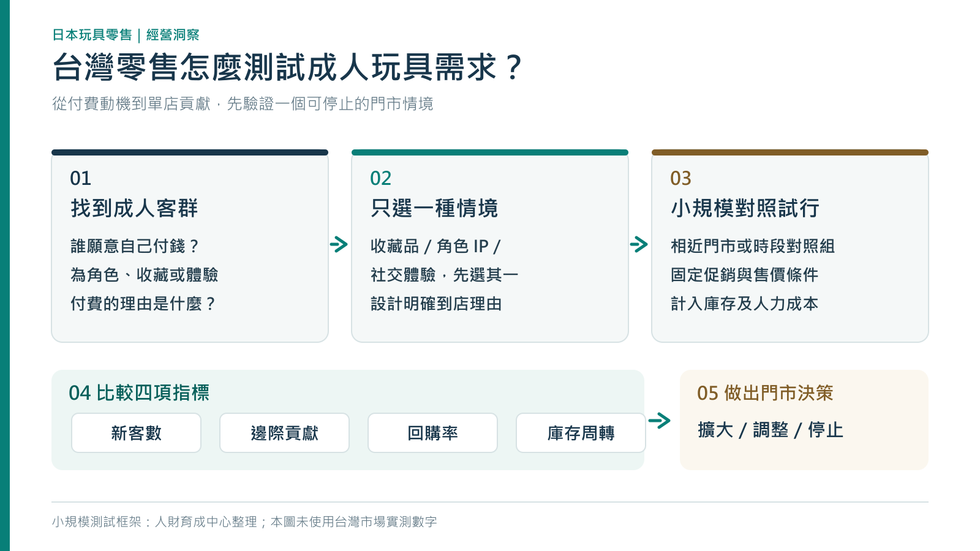
Task: Click the text 擴大 / 調整 / 停止
Action: [x=771, y=430]
